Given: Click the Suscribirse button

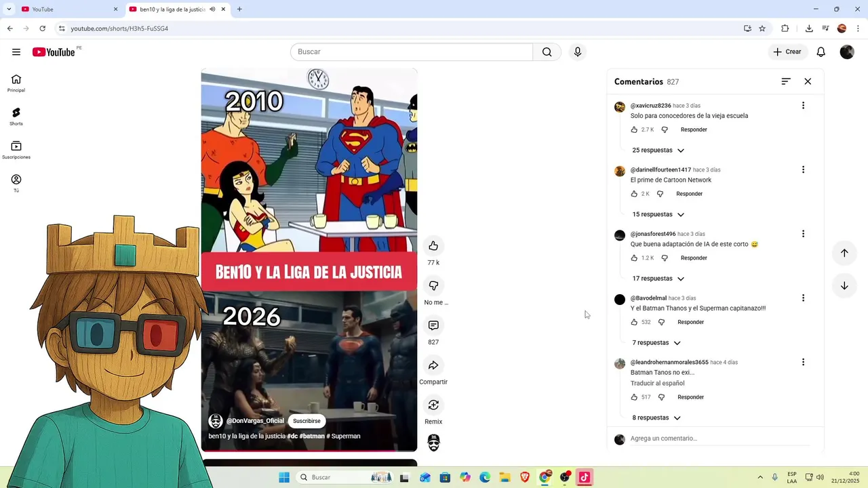Looking at the screenshot, I should [307, 421].
